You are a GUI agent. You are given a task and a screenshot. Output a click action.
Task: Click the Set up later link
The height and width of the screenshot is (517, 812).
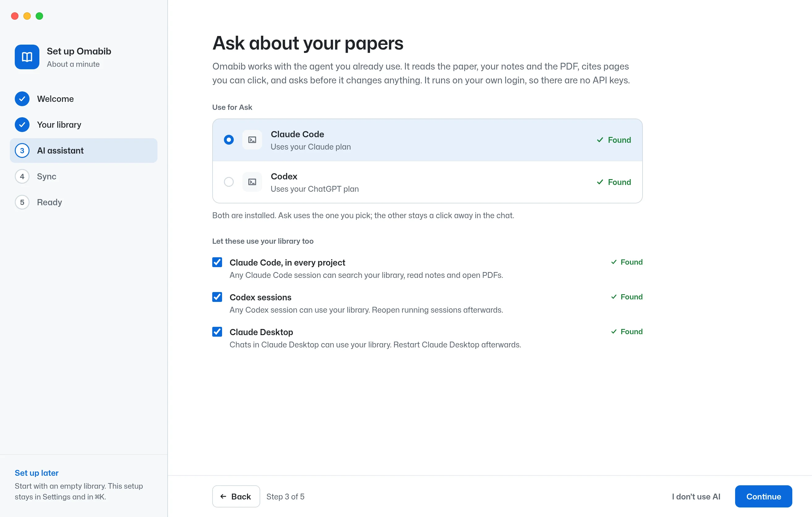[37, 473]
